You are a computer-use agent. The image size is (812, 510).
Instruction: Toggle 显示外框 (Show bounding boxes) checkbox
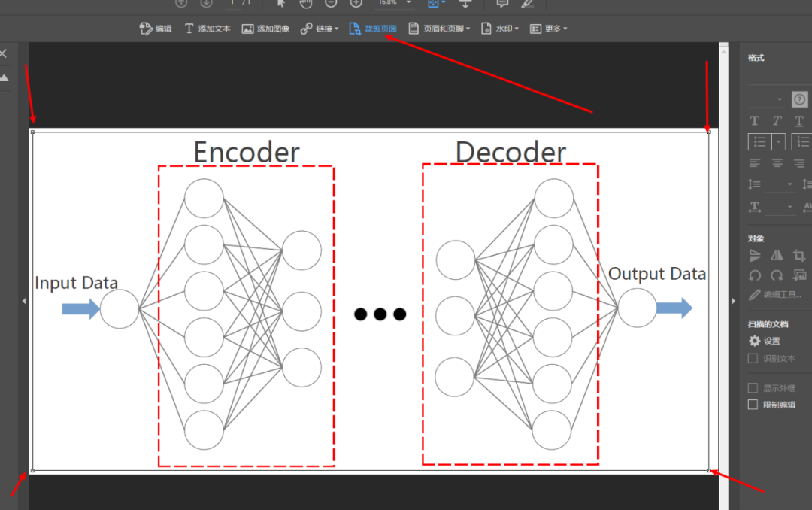[753, 387]
